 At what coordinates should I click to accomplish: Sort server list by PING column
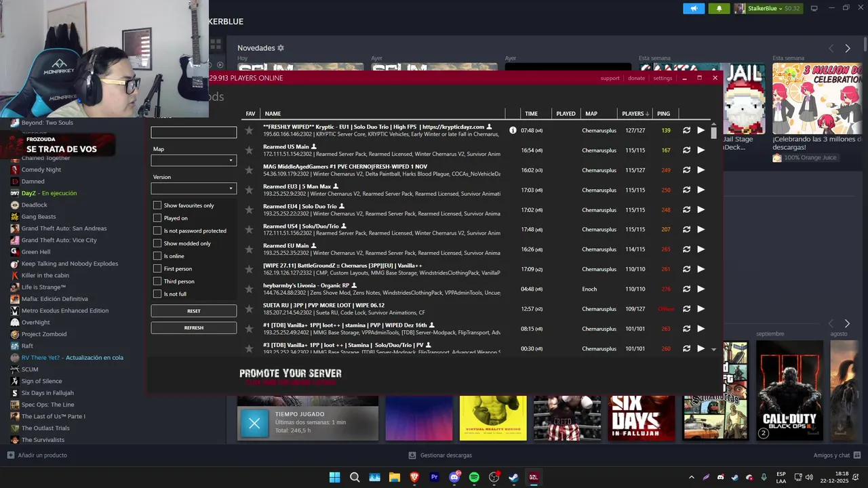[x=663, y=113]
